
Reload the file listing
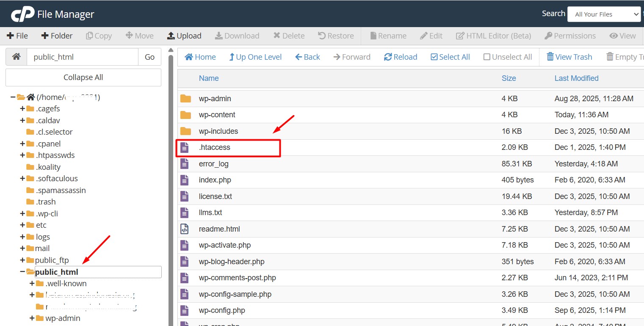coord(400,57)
